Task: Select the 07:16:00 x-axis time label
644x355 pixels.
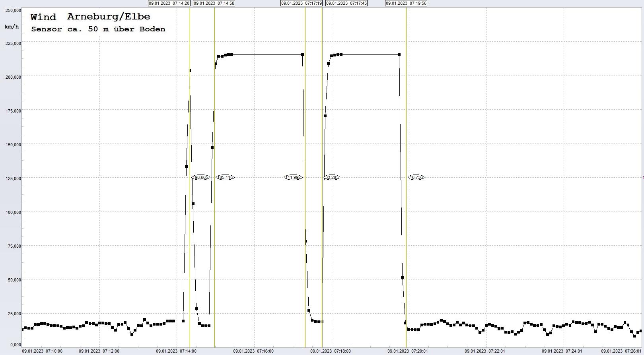Action: tap(253, 351)
